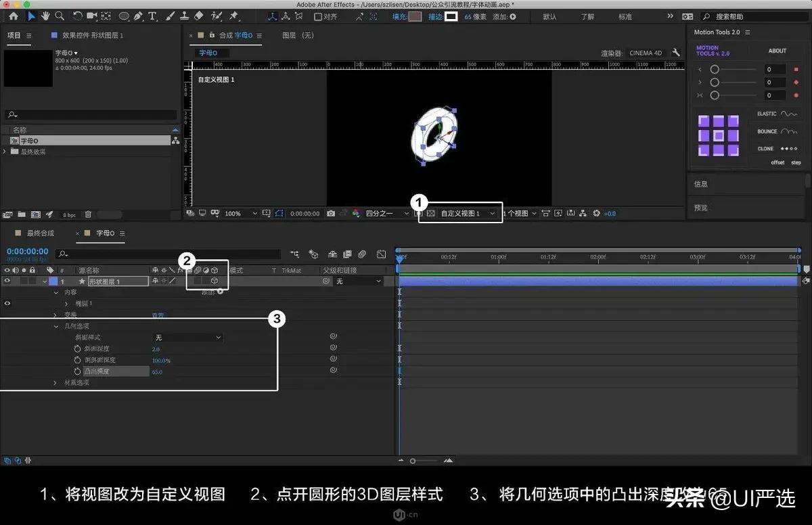Select the Horizontal Type tool
Viewport: 812px width, 525px height.
click(152, 16)
